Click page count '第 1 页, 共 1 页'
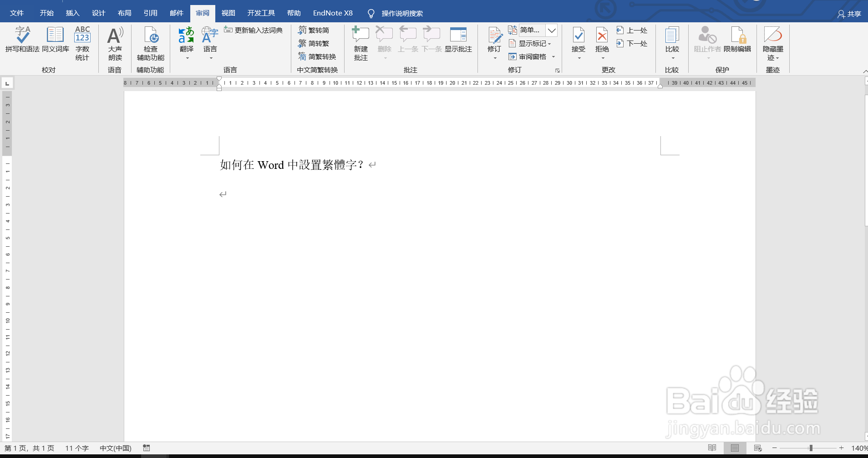 pos(30,448)
